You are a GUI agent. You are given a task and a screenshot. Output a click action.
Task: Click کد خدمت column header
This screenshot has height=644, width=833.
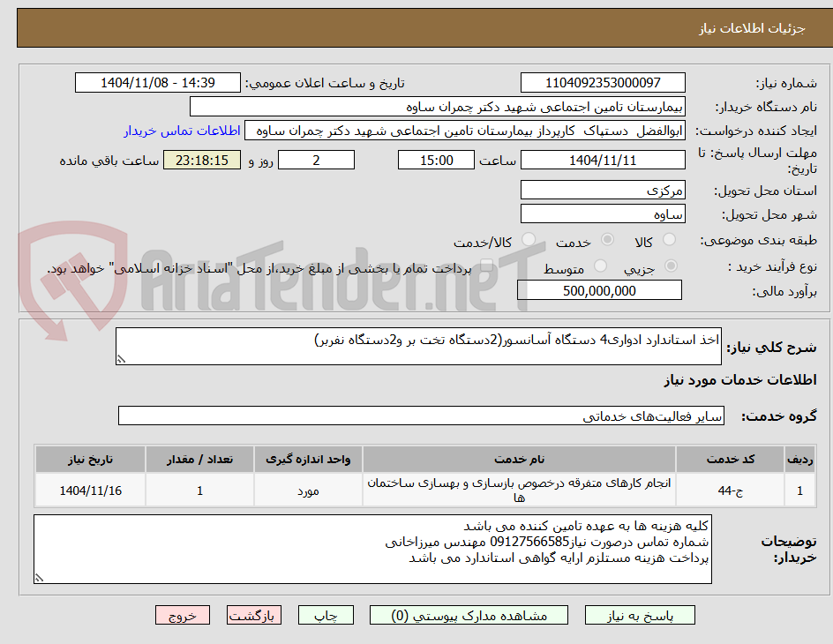(731, 460)
